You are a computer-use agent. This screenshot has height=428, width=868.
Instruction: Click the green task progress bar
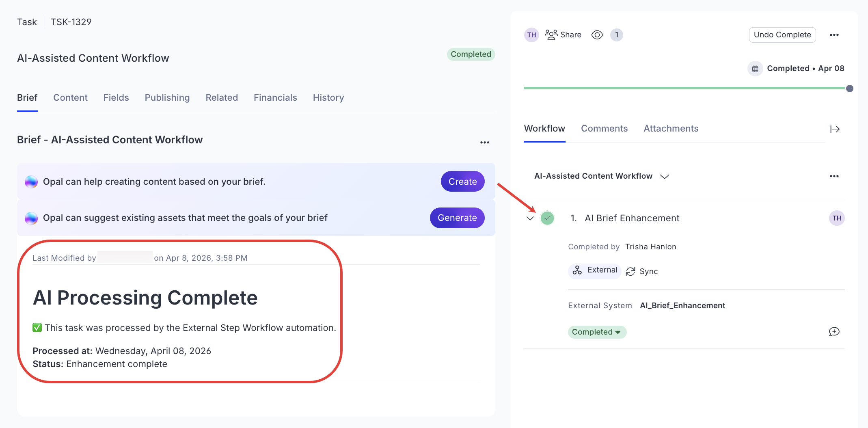686,88
